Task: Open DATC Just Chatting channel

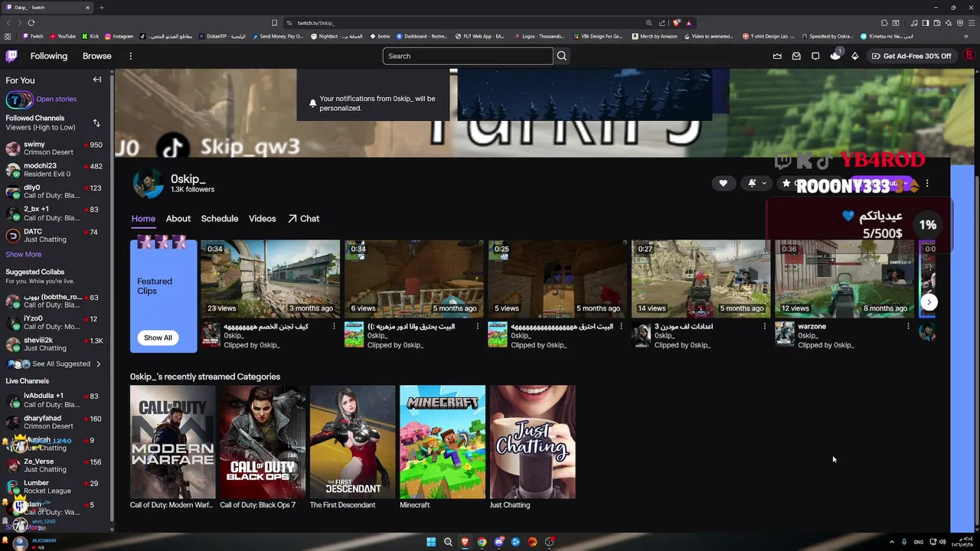Action: [x=54, y=236]
